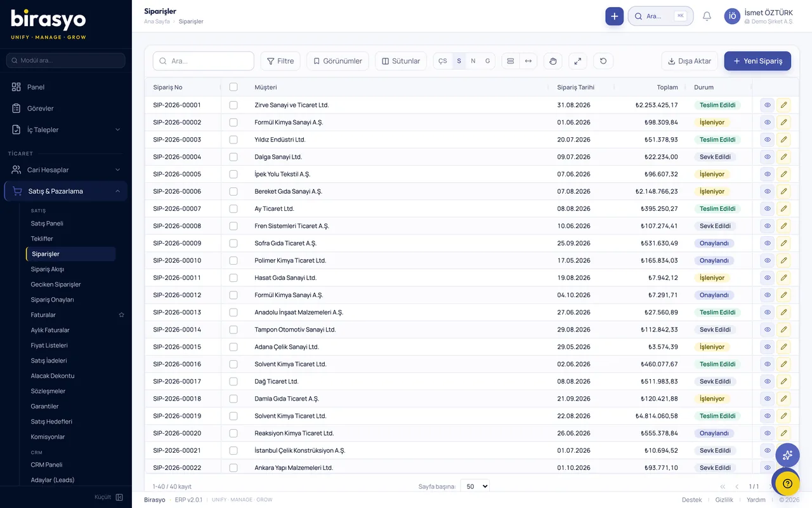Tick the select-all checkbox in table header

coord(233,87)
